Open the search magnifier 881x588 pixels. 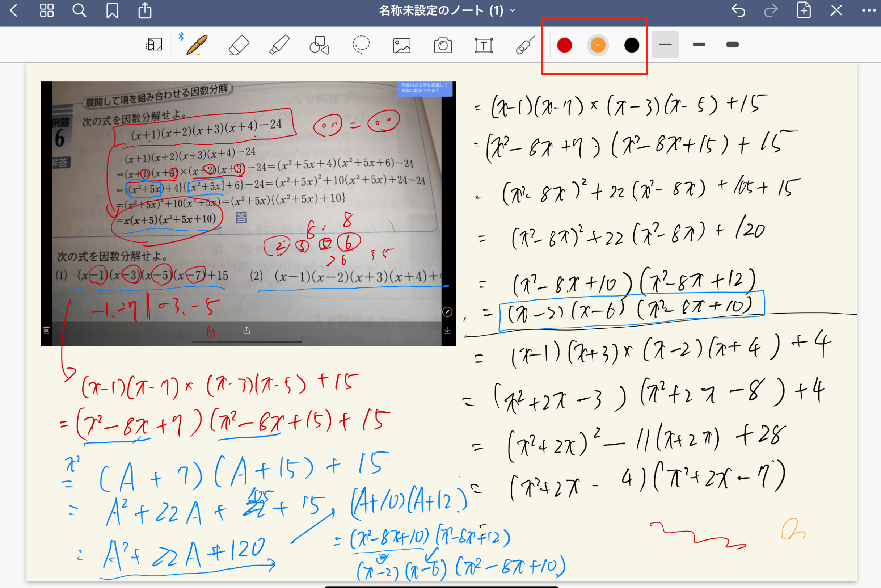coord(79,11)
